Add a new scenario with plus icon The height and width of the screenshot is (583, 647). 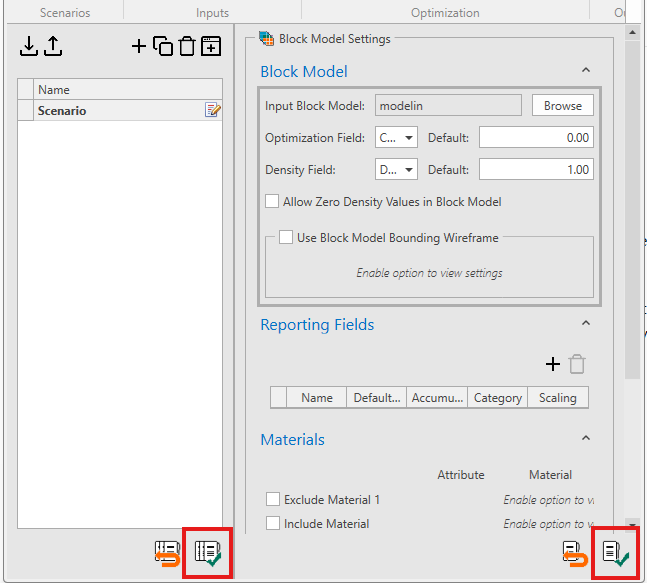(139, 46)
